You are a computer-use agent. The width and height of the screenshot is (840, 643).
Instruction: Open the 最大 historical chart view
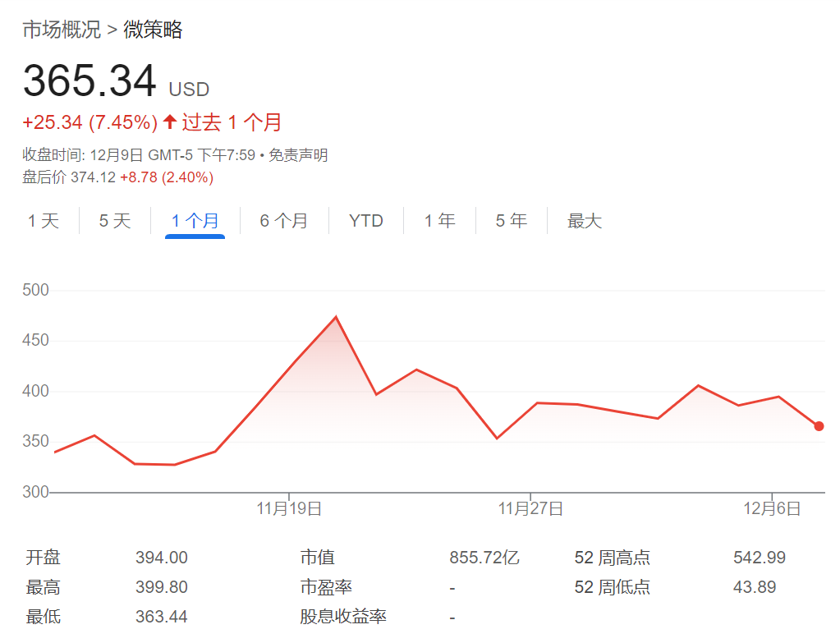point(584,220)
